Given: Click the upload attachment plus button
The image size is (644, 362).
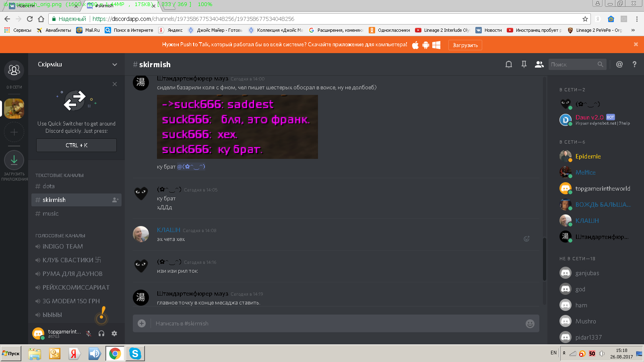Looking at the screenshot, I should pos(142,323).
